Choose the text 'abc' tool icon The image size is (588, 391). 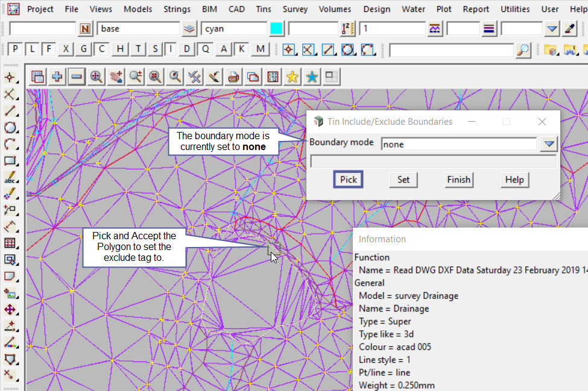(10, 178)
